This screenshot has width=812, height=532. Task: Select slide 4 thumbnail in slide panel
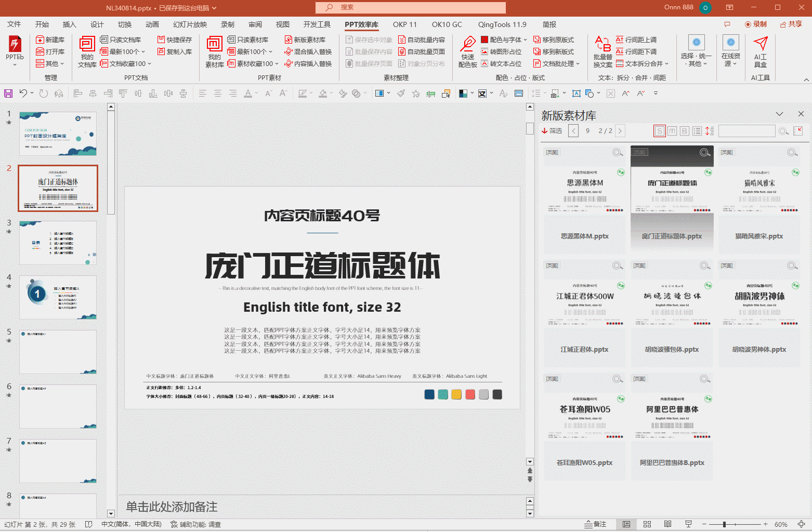(58, 297)
